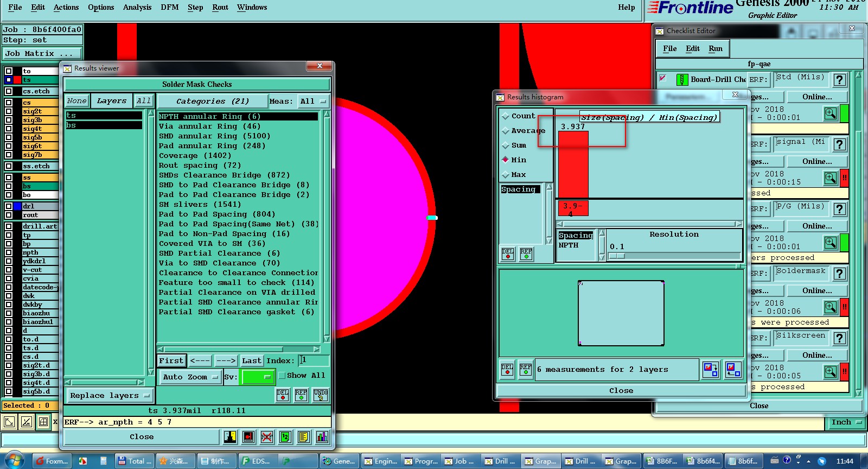Viewport: 868px width, 469px height.
Task: Click the DEL icon in Results viewer
Action: click(283, 395)
